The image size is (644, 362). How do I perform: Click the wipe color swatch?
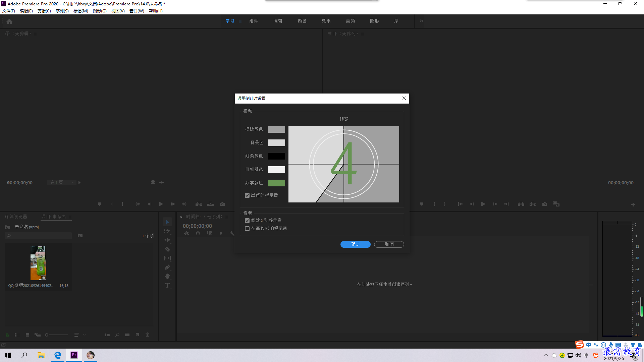(x=277, y=129)
